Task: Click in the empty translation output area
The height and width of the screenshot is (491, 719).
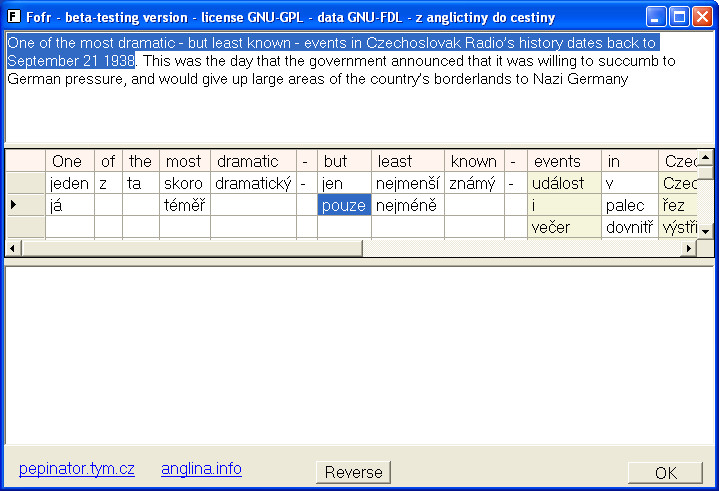Action: click(360, 355)
